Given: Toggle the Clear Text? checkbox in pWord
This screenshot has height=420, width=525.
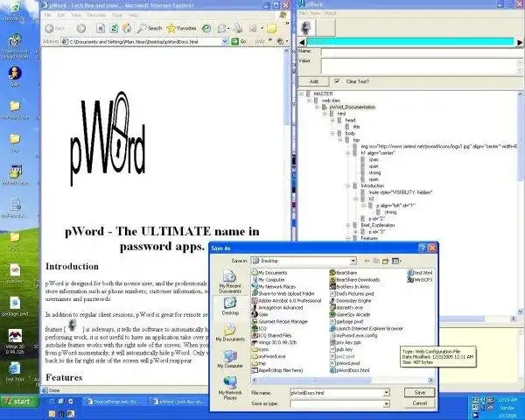Looking at the screenshot, I should pos(337,81).
